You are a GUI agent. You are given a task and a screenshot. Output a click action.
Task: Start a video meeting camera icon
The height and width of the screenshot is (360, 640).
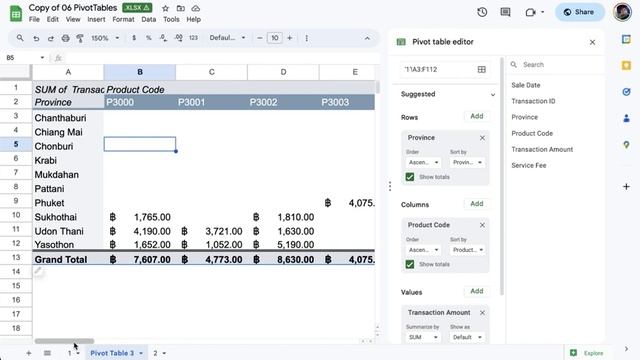530,12
